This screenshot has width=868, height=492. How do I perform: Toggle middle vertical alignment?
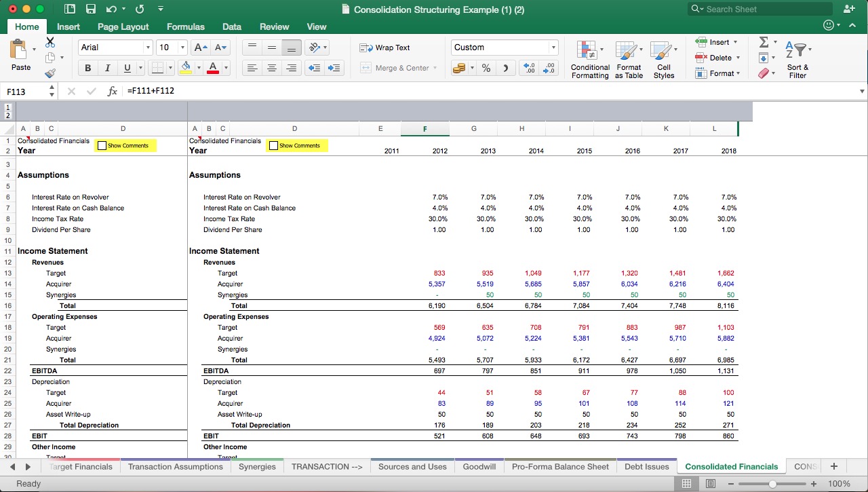(272, 48)
